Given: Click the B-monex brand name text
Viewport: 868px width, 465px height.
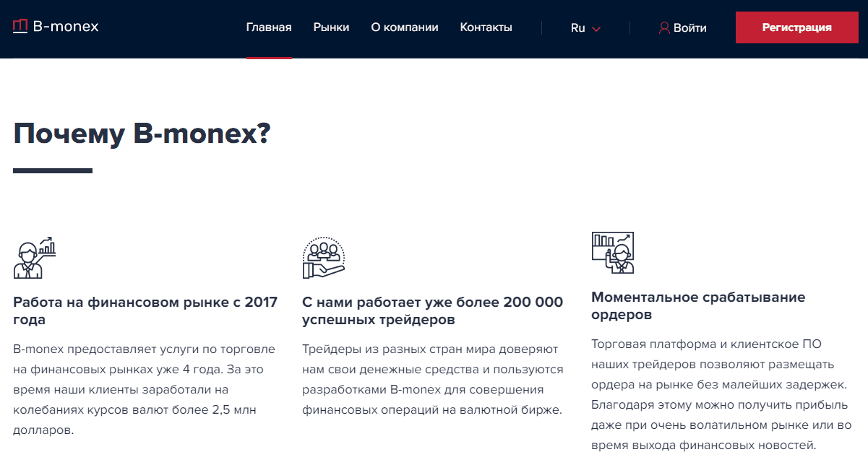Looking at the screenshot, I should pyautogui.click(x=66, y=27).
